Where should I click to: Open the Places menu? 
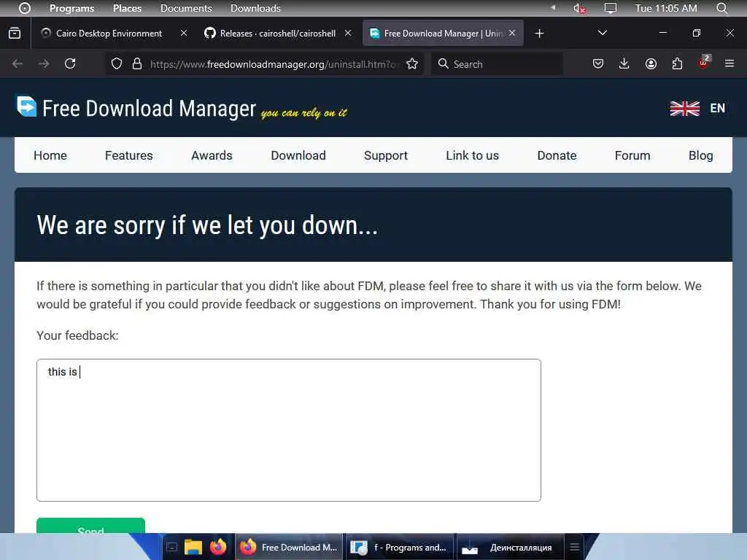(127, 8)
